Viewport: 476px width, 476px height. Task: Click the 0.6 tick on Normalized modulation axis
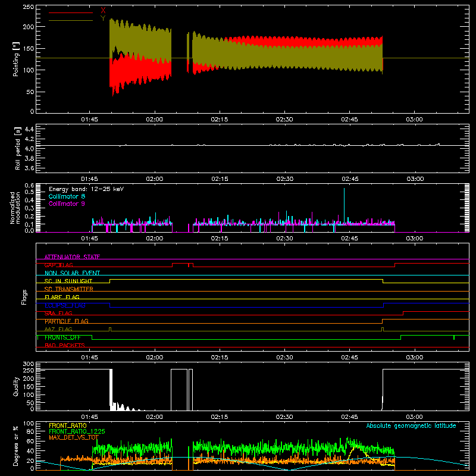29,185
